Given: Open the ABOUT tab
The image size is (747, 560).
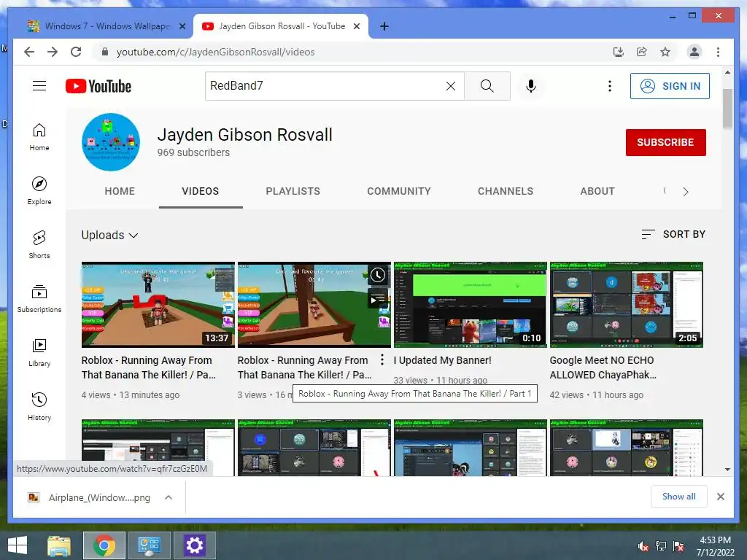Looking at the screenshot, I should tap(597, 192).
